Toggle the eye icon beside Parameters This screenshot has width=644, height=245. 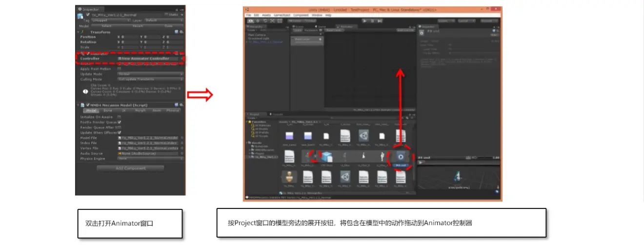[321, 30]
